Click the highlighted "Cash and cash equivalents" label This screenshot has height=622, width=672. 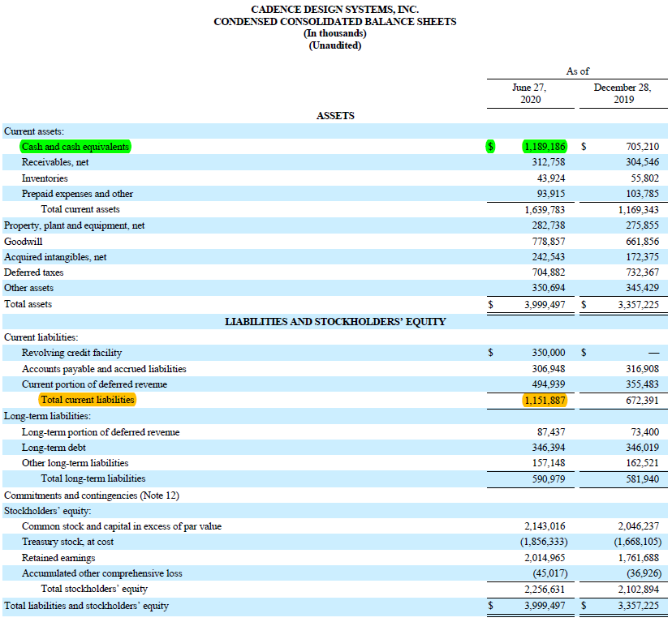(x=75, y=147)
